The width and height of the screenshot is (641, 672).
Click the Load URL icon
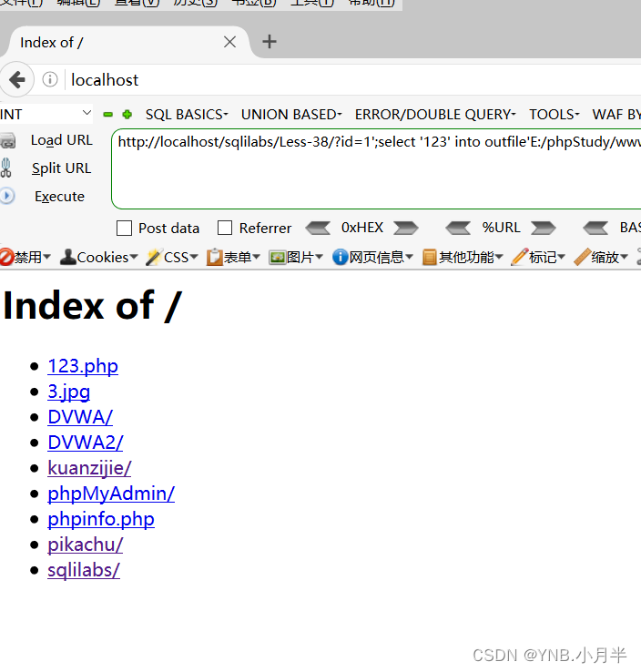pyautogui.click(x=7, y=140)
